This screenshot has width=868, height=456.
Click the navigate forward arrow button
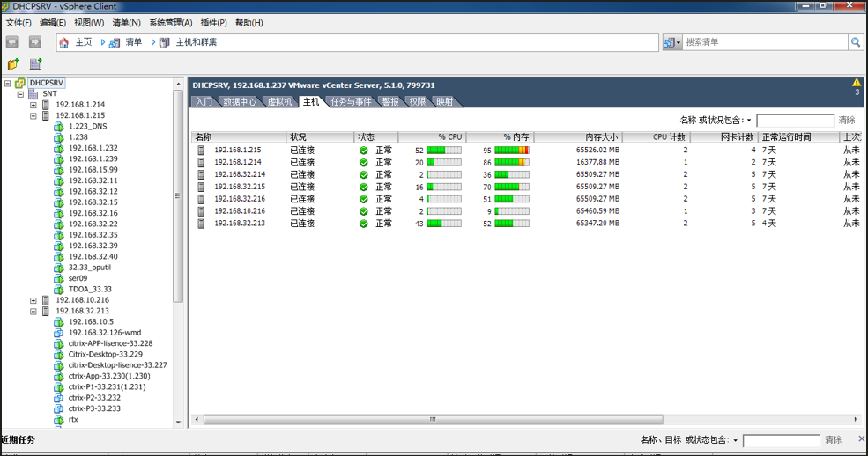[x=35, y=42]
